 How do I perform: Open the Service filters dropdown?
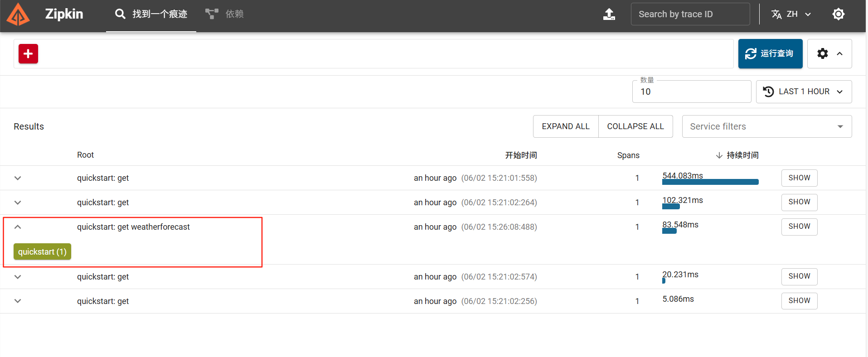pos(767,126)
